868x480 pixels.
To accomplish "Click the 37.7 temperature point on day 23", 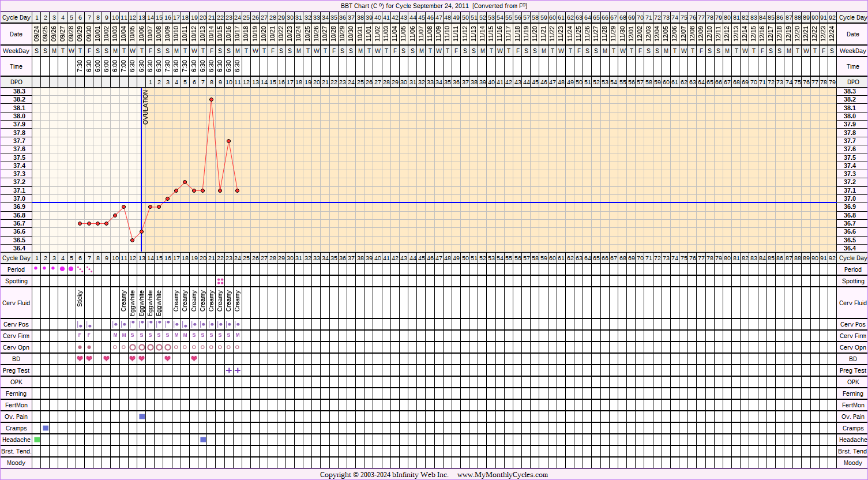I will click(229, 141).
